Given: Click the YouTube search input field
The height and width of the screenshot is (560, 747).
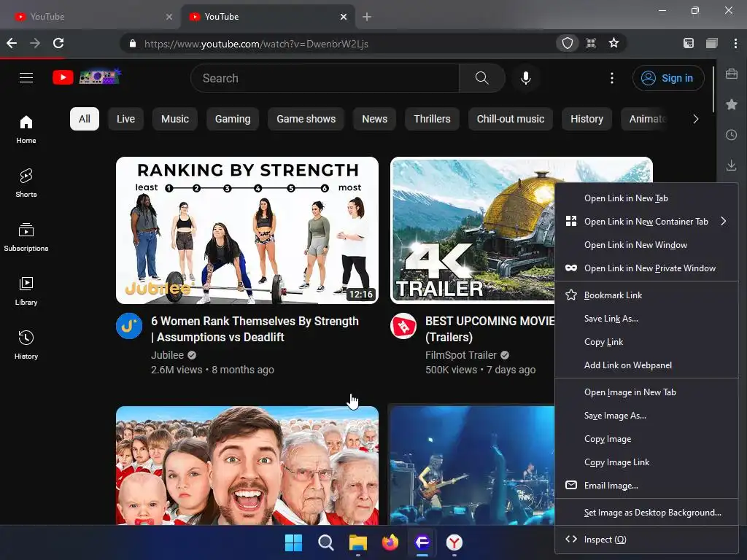Looking at the screenshot, I should click(325, 78).
